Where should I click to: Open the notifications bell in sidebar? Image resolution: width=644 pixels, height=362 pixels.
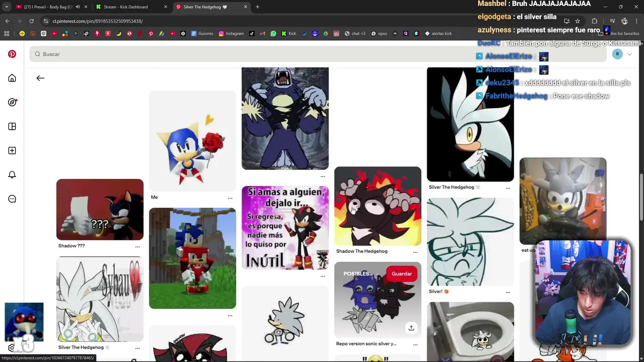pyautogui.click(x=12, y=174)
